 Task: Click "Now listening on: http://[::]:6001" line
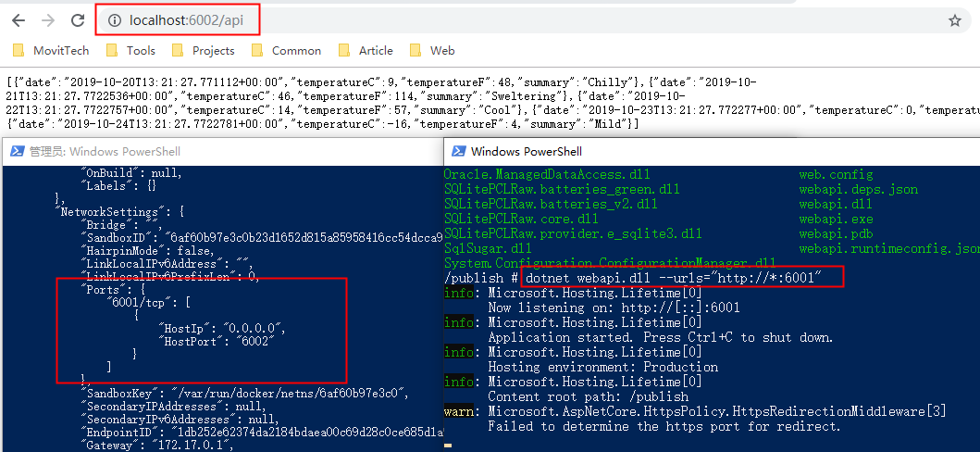click(614, 308)
